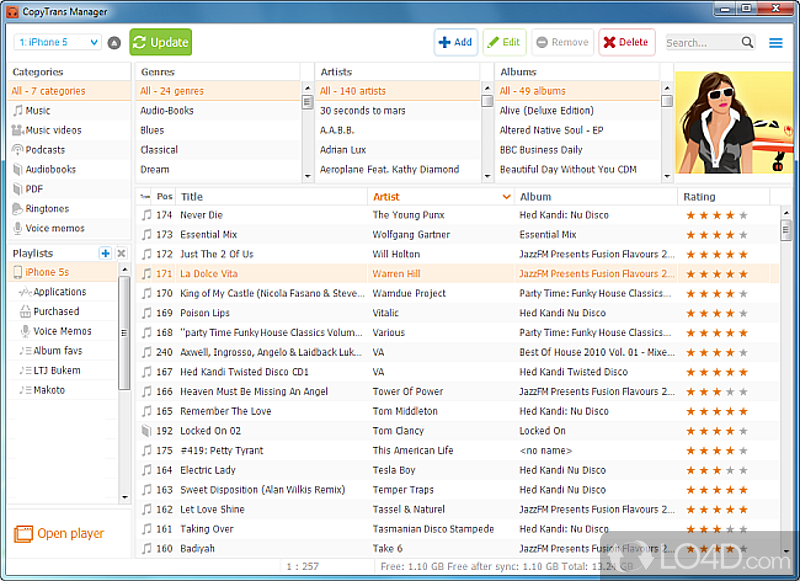Click music note icon for Essential Mix
800x581 pixels.
(x=147, y=235)
